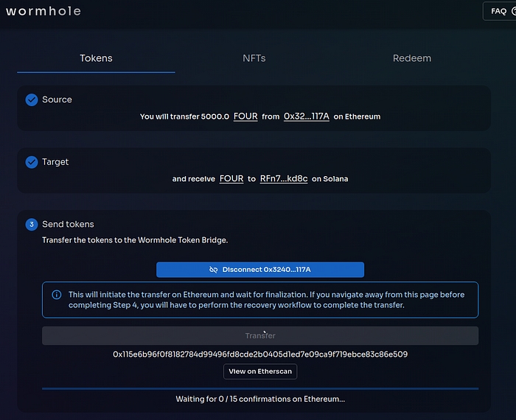Image resolution: width=516 pixels, height=420 pixels.
Task: Click the transaction hash text
Action: [260, 354]
